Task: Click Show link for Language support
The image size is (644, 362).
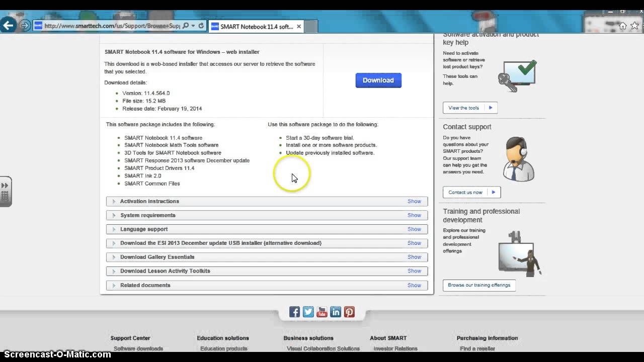Action: pos(414,229)
